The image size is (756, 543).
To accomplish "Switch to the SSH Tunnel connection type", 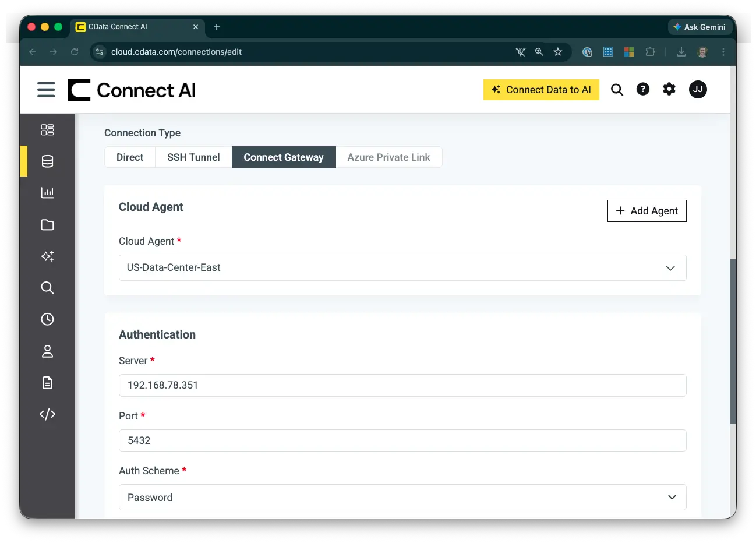I will click(x=193, y=157).
